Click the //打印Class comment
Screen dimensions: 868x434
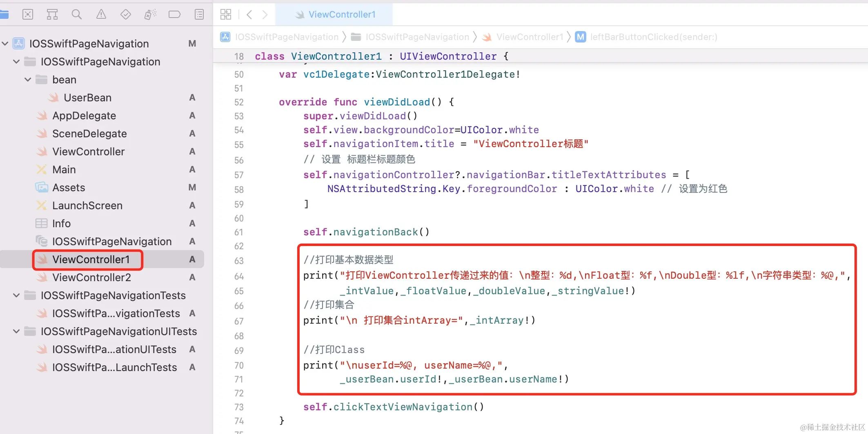[x=334, y=350]
